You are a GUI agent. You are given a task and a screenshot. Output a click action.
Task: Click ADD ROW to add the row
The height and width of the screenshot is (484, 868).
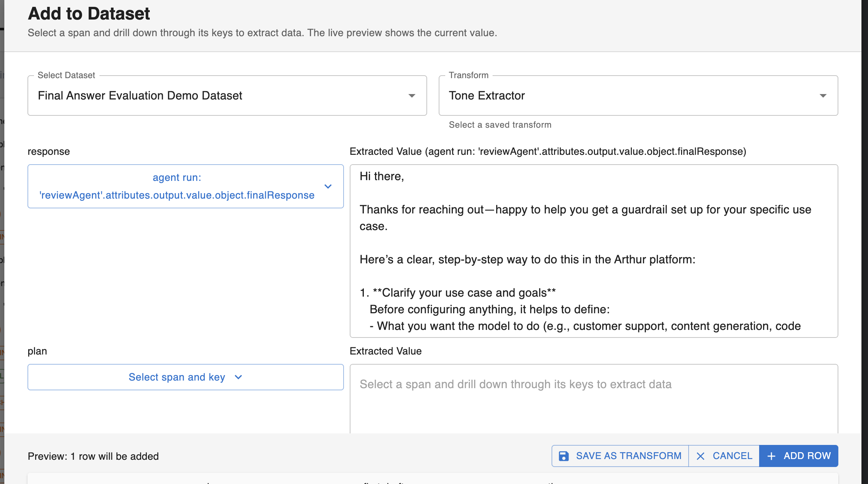[x=799, y=456]
